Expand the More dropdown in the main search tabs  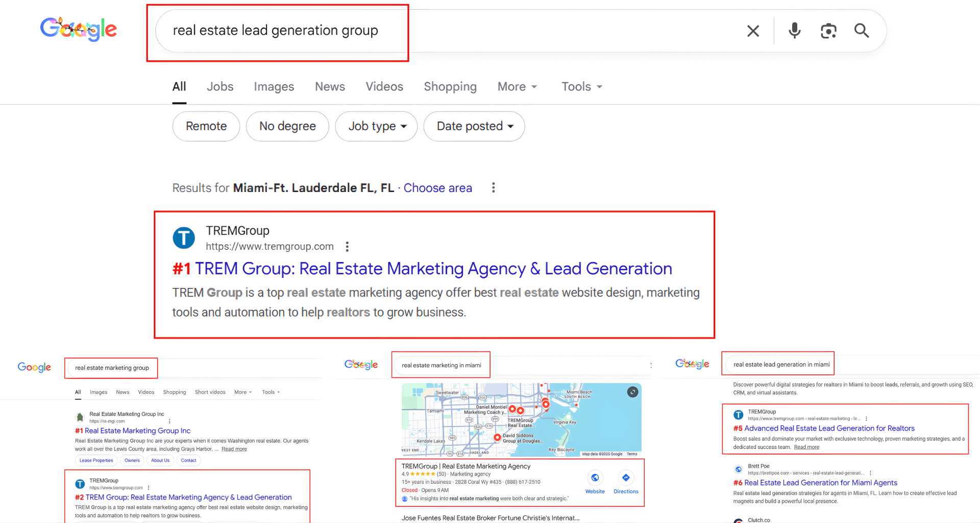point(517,87)
